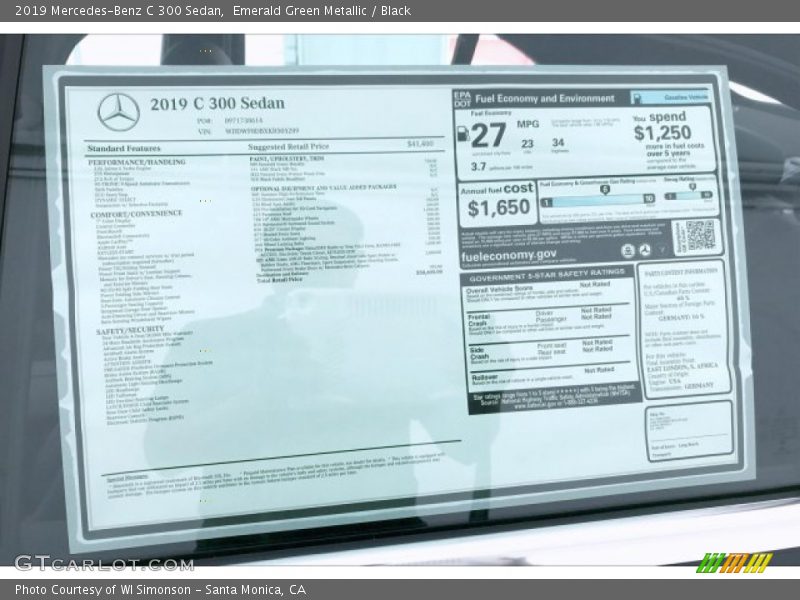Click the 'Overall Vehicle Score' row
The height and width of the screenshot is (600, 800).
[547, 293]
